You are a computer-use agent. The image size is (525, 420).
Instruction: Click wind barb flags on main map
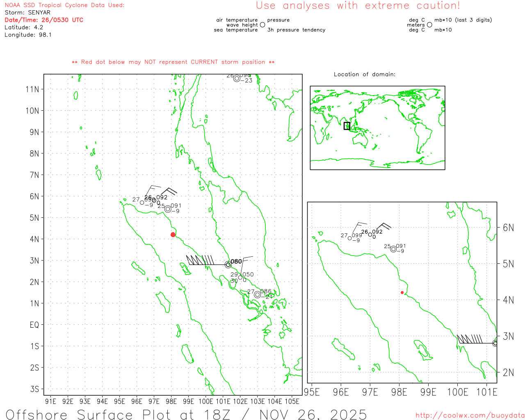pyautogui.click(x=200, y=260)
